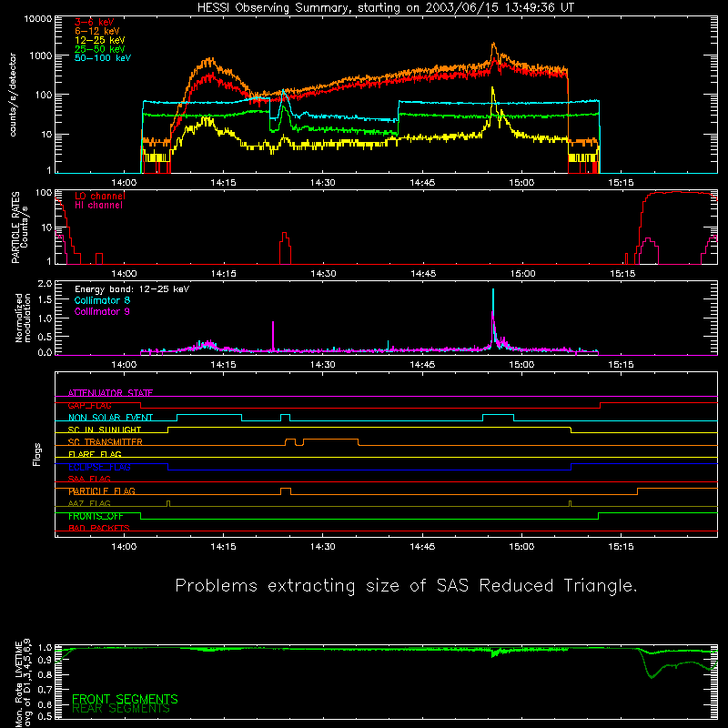
Task: Click 'Energy band: 12-25 keV' label
Action: point(132,289)
